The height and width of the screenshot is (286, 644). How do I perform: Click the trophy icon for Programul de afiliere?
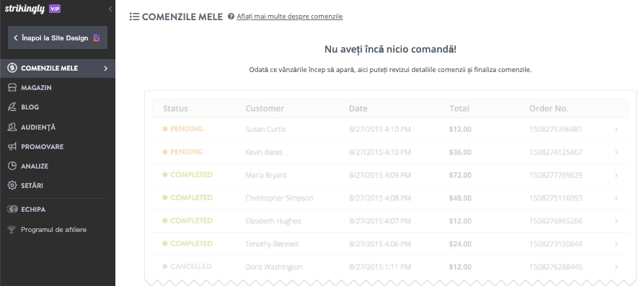click(12, 230)
